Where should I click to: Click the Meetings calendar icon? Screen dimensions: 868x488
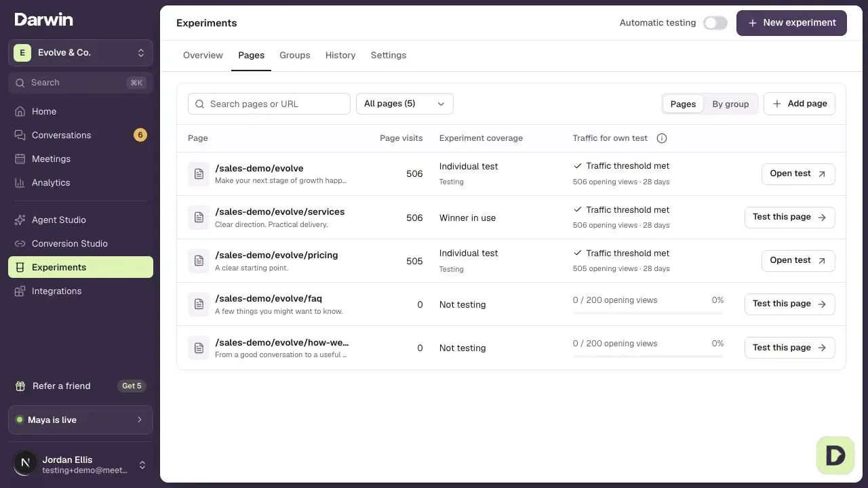point(20,159)
